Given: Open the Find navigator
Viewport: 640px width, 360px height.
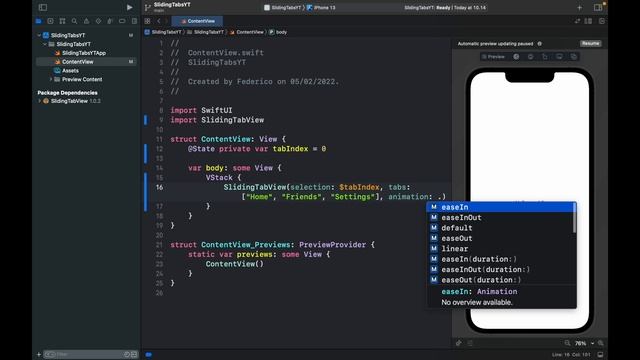Looking at the screenshot, I should [74, 21].
